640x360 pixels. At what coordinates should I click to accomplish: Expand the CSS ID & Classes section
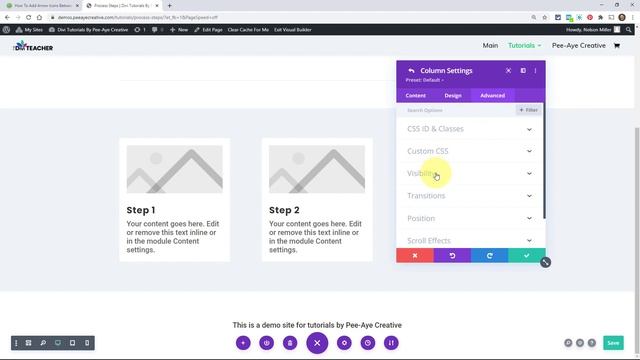tap(470, 129)
